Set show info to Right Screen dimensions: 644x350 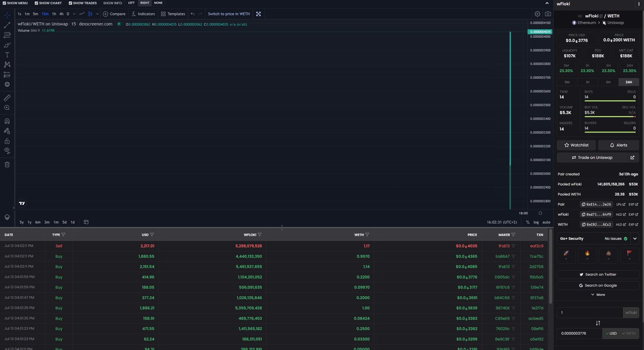145,3
